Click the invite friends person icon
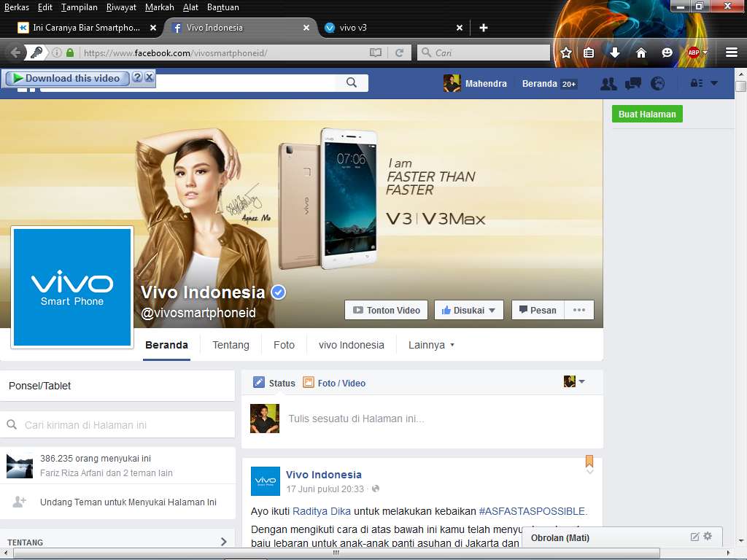Screen dimensions: 747x560 pos(20,502)
